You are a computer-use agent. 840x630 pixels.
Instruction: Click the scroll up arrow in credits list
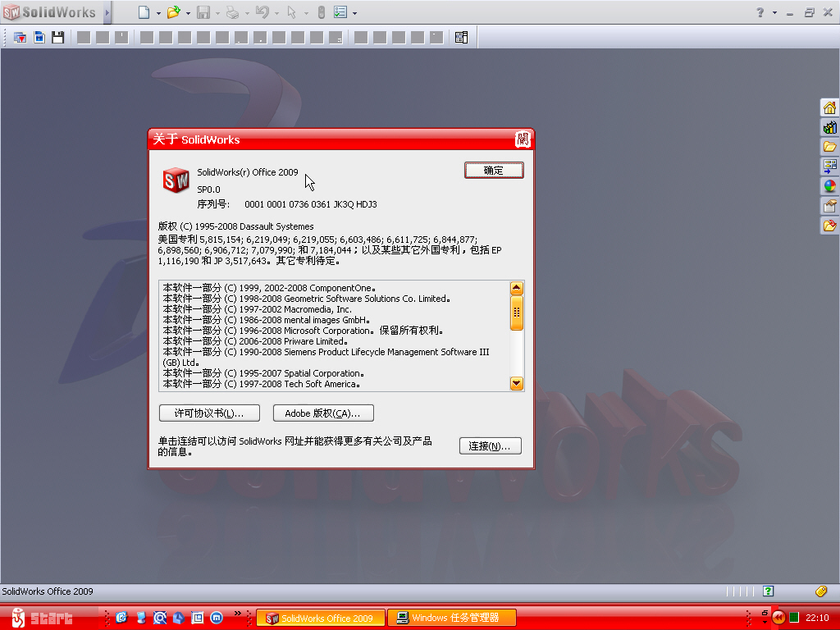coord(517,288)
